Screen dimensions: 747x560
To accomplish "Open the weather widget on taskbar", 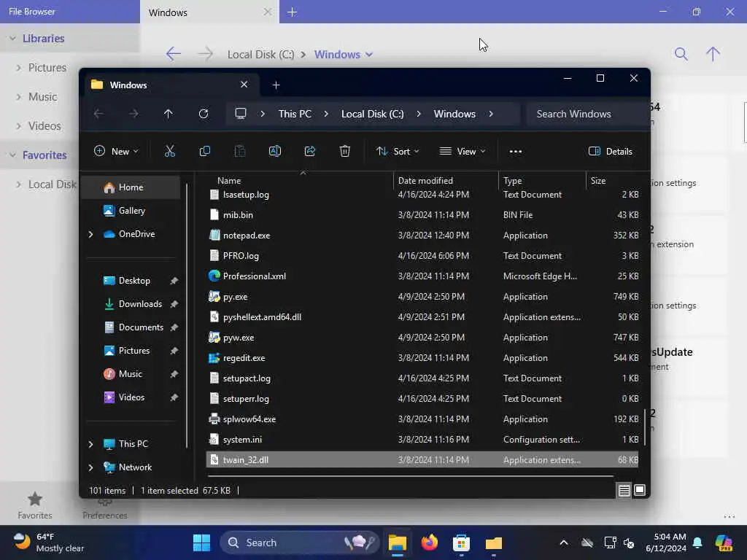I will pyautogui.click(x=49, y=542).
